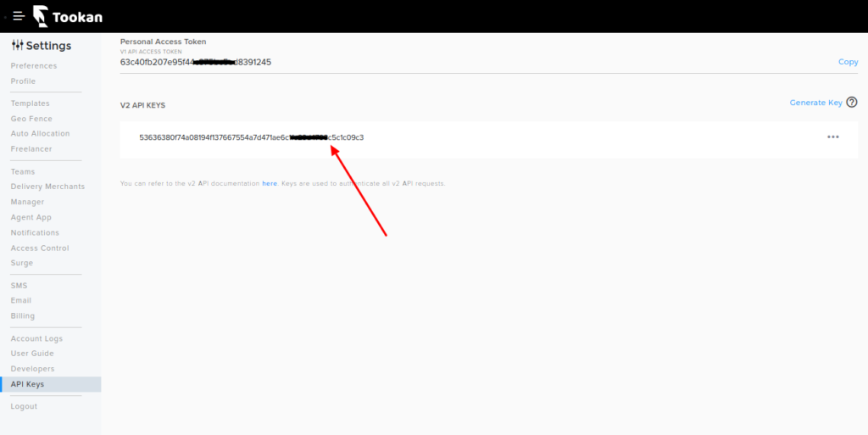Open Account Logs
Image resolution: width=868 pixels, height=435 pixels.
click(36, 339)
